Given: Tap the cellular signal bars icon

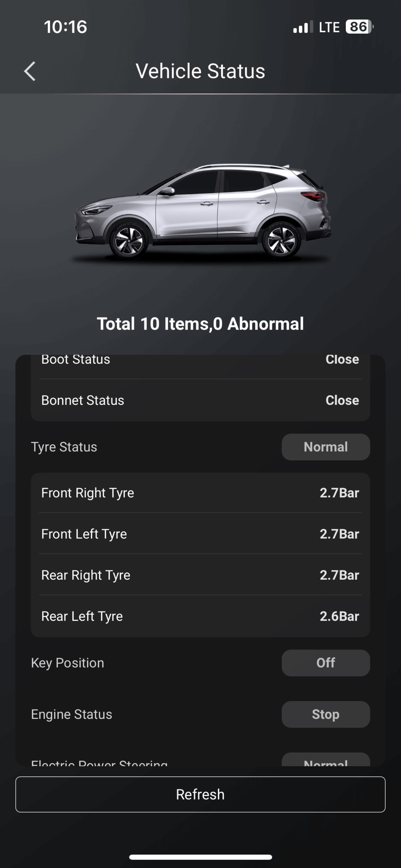Looking at the screenshot, I should click(303, 27).
